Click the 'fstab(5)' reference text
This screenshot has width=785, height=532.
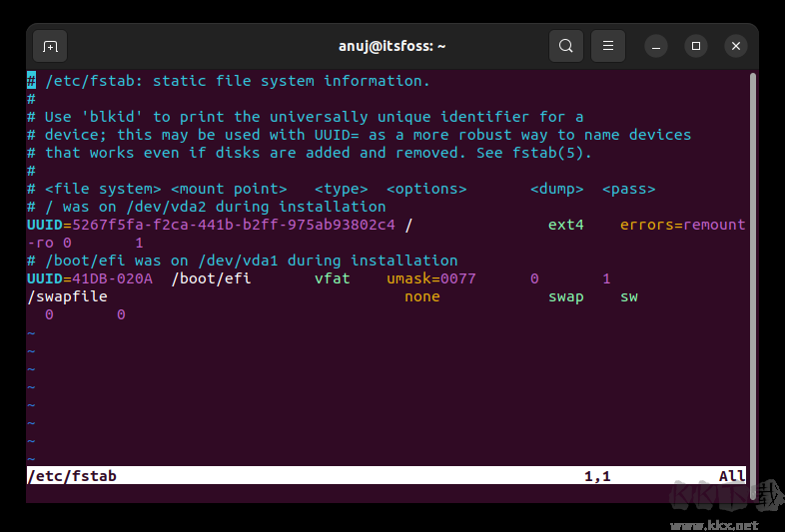click(x=547, y=153)
